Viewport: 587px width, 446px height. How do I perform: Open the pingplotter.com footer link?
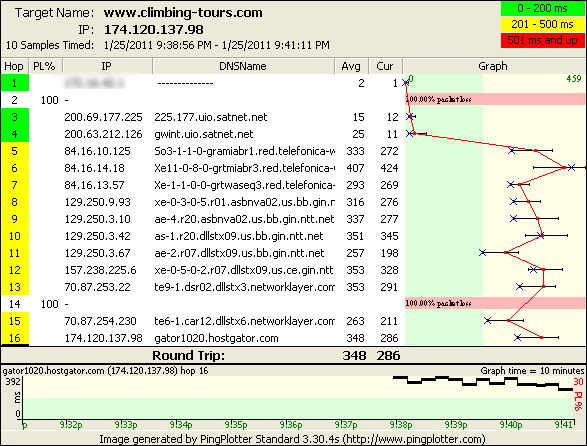coord(414,439)
